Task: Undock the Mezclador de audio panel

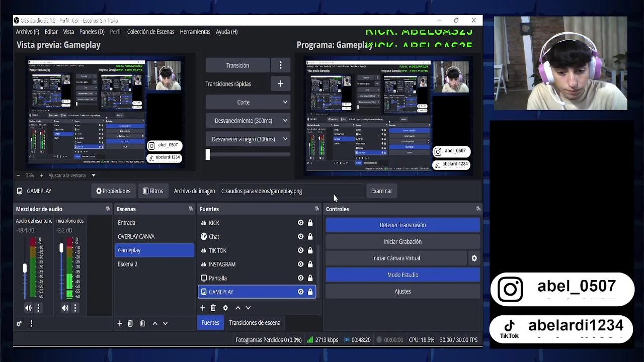Action: coord(108,209)
